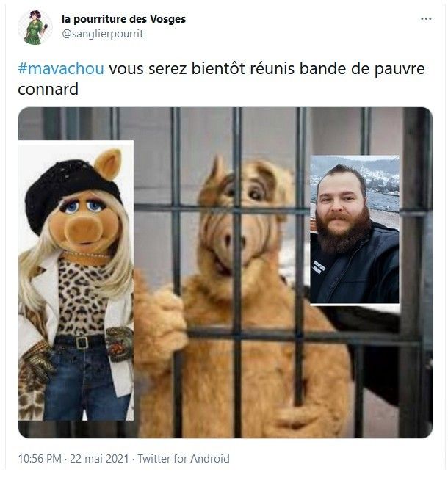The width and height of the screenshot is (448, 486).
Task: Click Miss Piggy's leopard print top
Action: (82, 297)
